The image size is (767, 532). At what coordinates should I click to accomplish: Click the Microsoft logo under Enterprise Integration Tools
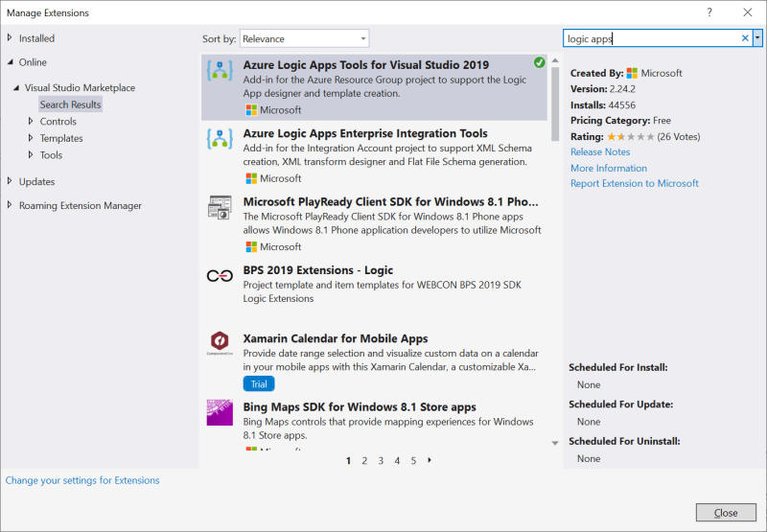pos(251,178)
